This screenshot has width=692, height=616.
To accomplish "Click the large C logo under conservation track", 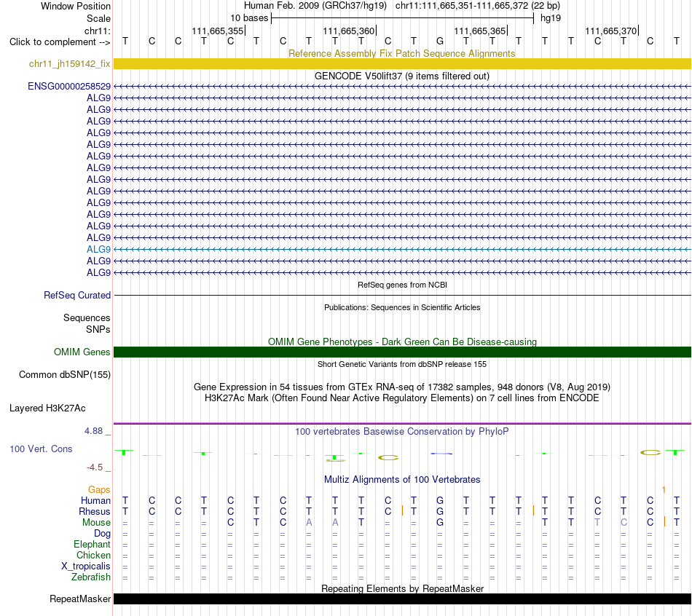I will pos(388,457).
